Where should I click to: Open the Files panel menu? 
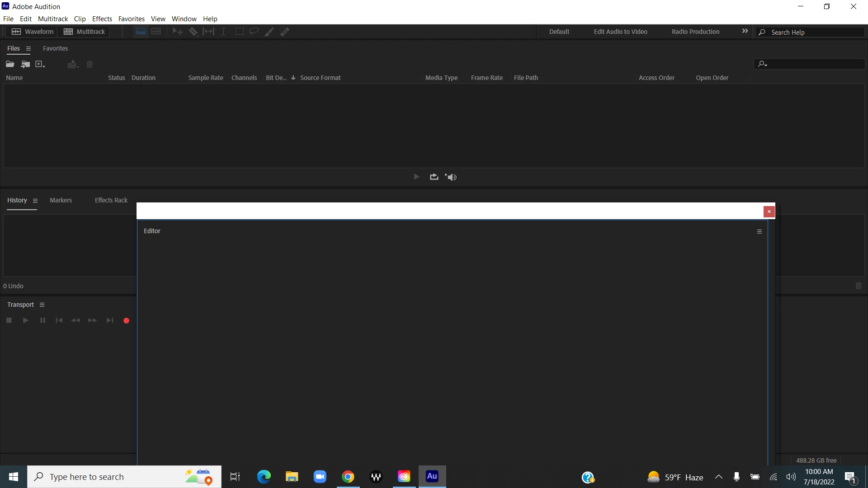click(28, 49)
